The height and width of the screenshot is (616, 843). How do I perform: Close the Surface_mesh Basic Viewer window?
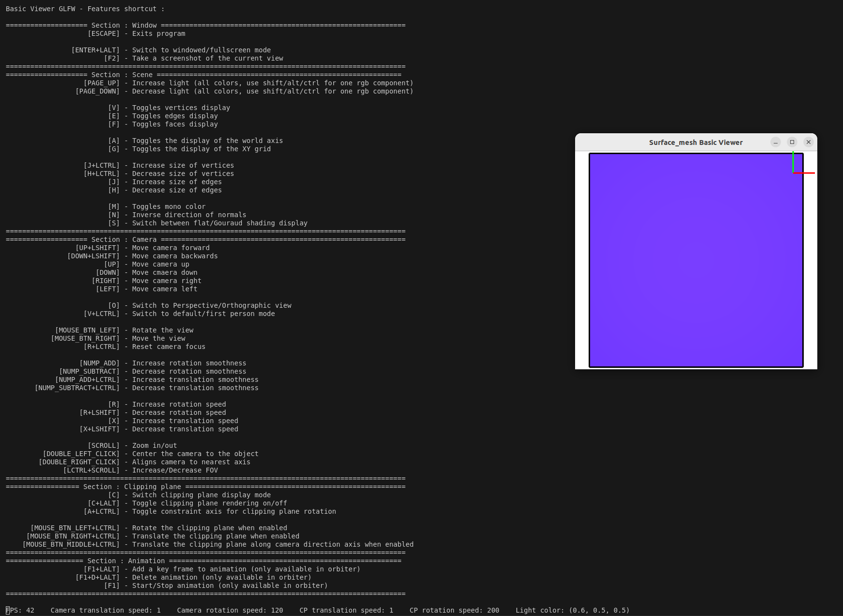click(808, 142)
